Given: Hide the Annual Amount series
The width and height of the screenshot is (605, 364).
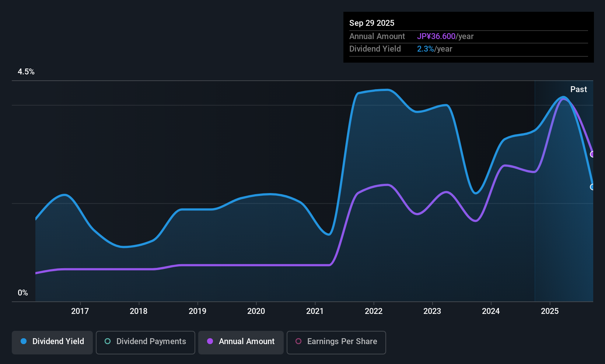Looking at the screenshot, I should tap(241, 342).
